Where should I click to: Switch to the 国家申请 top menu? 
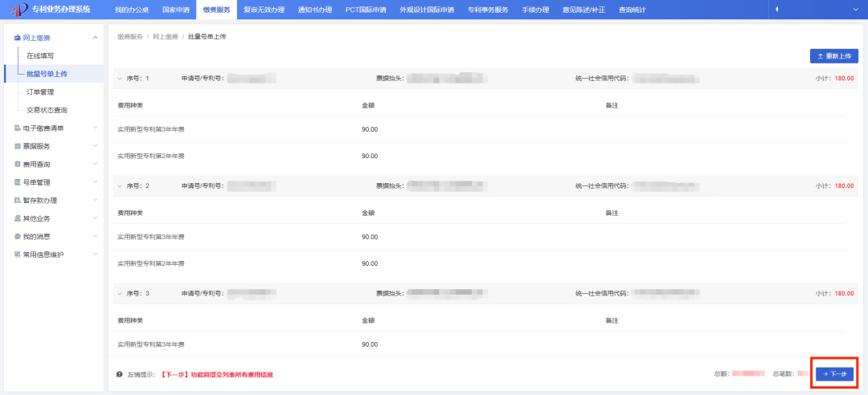coord(175,10)
